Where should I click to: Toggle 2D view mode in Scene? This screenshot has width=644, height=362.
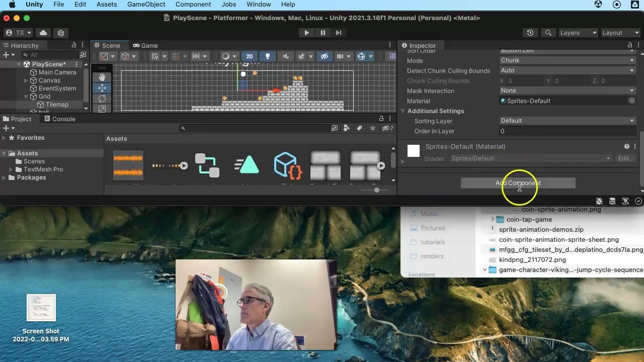coord(249,56)
